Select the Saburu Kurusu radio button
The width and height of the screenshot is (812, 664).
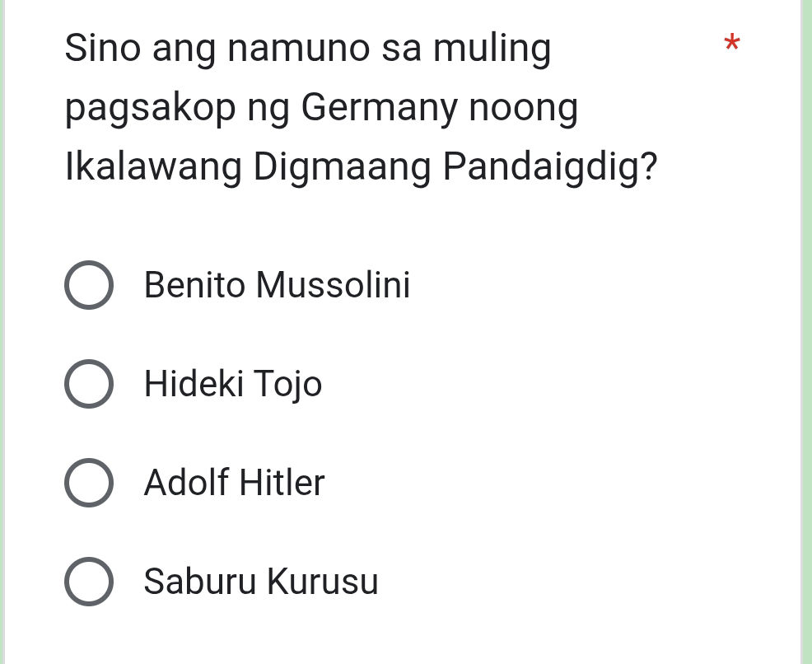coord(89,582)
